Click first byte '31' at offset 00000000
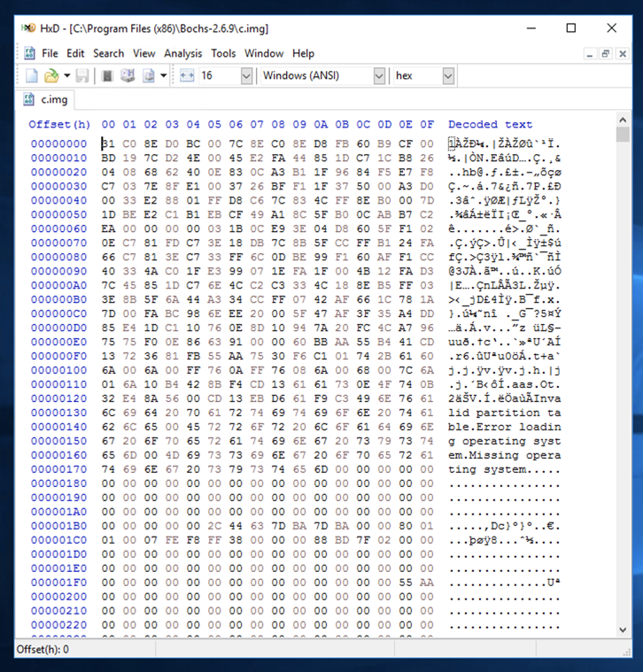The height and width of the screenshot is (672, 643). pyautogui.click(x=108, y=143)
